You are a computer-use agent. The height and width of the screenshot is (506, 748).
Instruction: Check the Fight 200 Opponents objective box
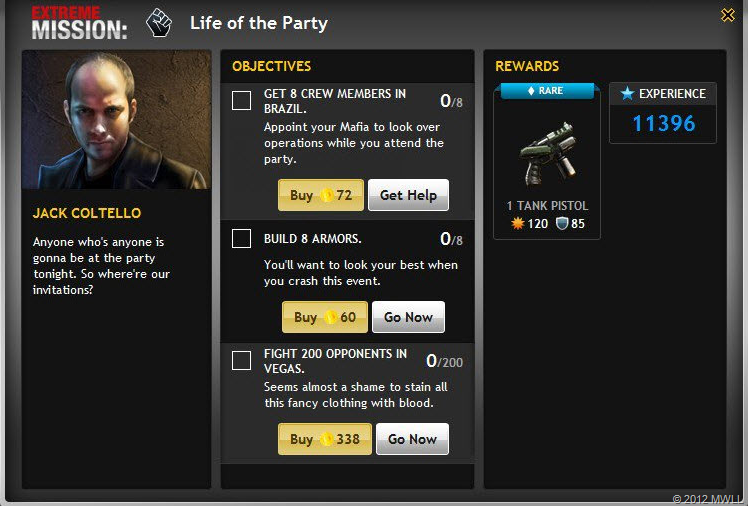pos(241,361)
